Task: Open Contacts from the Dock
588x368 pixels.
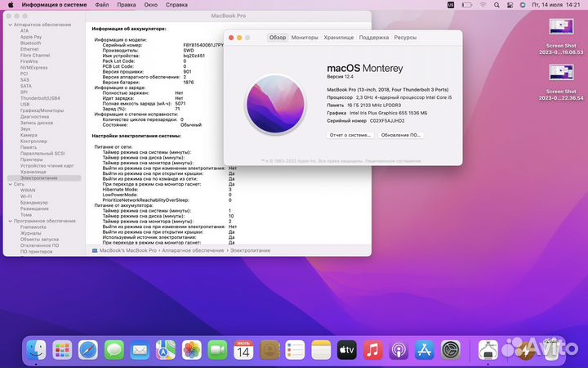Action: (269, 350)
